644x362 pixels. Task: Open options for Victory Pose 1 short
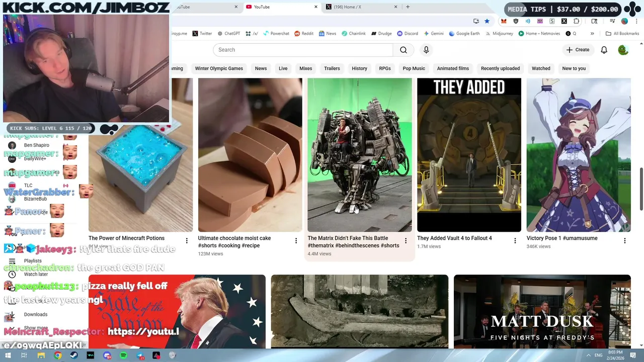tap(624, 241)
